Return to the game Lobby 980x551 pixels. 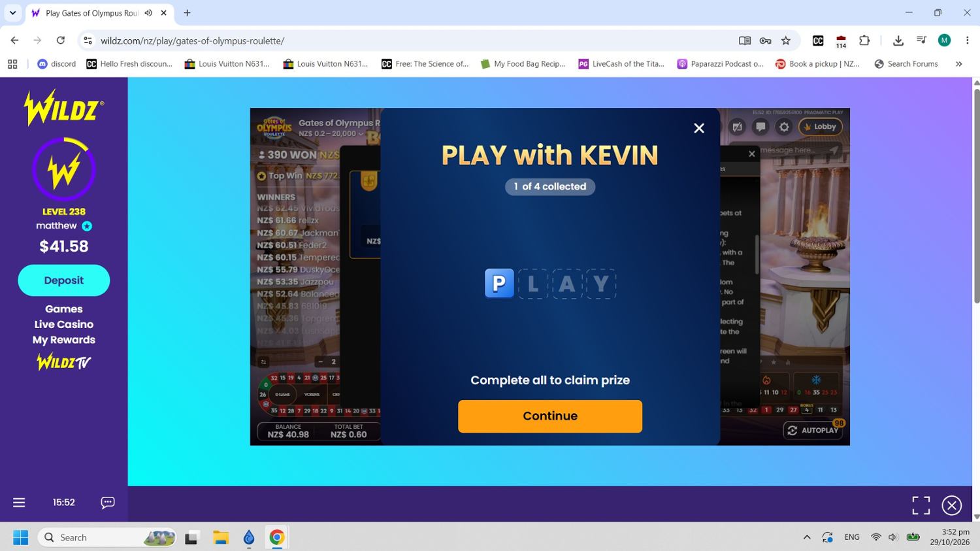pyautogui.click(x=821, y=127)
